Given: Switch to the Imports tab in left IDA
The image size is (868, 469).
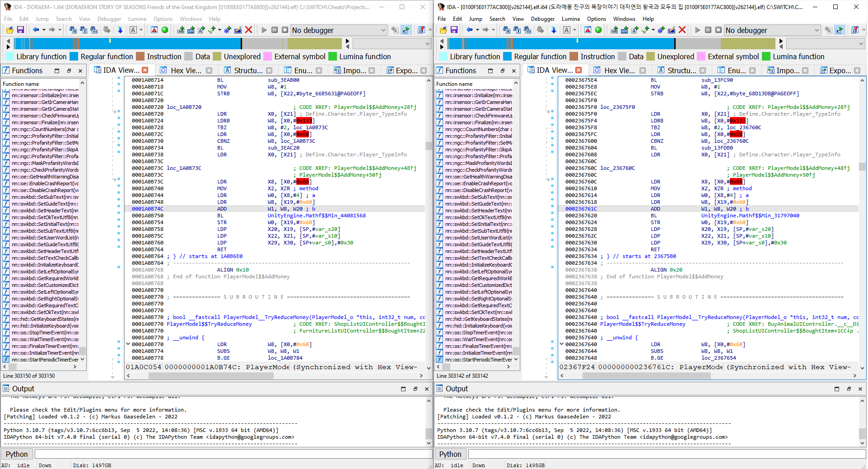Looking at the screenshot, I should tap(354, 70).
